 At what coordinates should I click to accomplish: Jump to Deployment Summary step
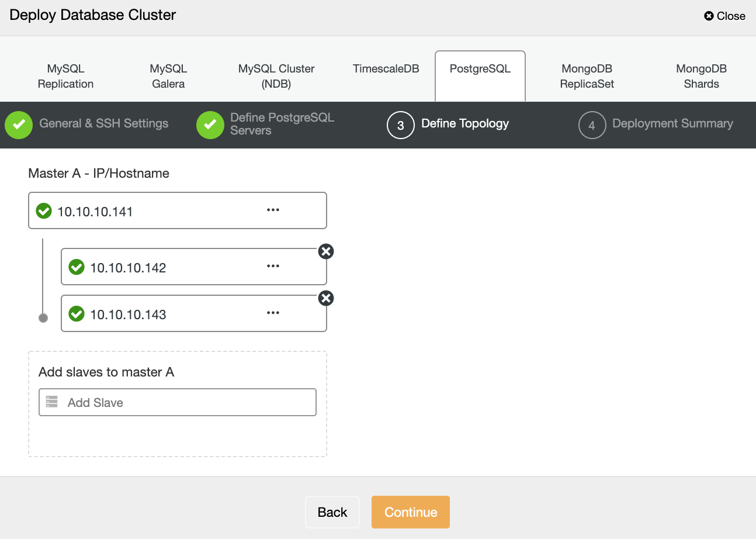672,123
